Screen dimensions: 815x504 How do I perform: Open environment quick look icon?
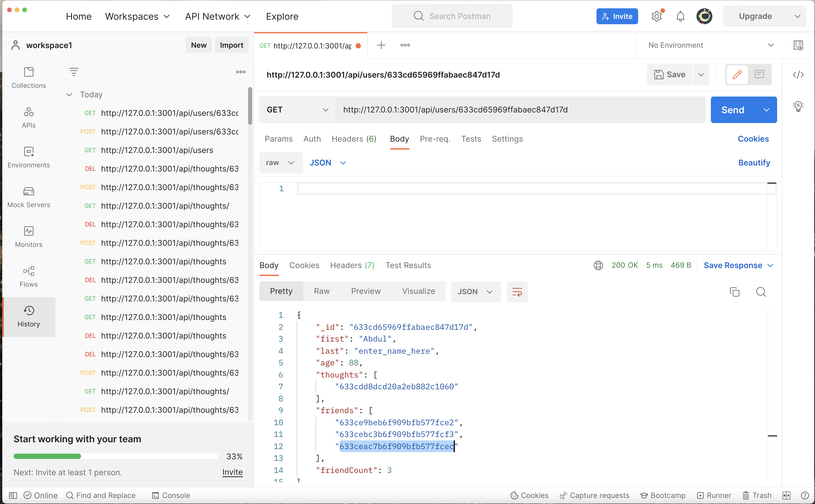pos(798,45)
